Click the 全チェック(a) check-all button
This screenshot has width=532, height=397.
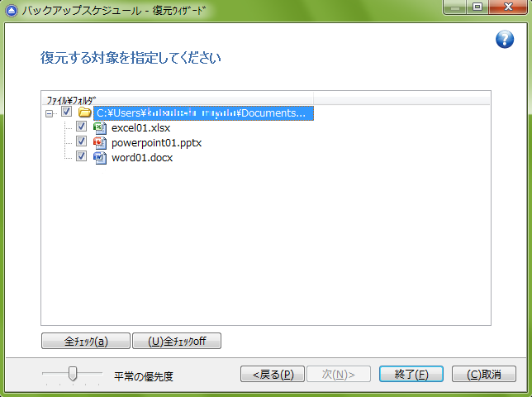point(86,341)
